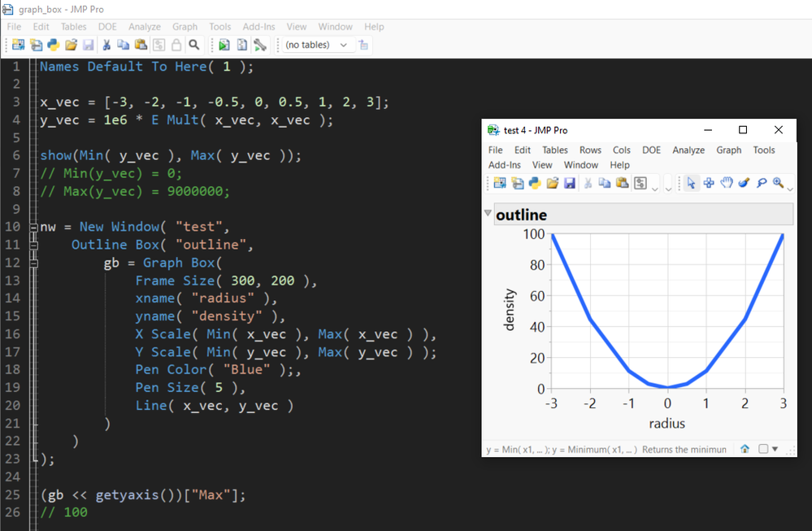
Task: Click the outline title bar in test 4
Action: pos(644,215)
